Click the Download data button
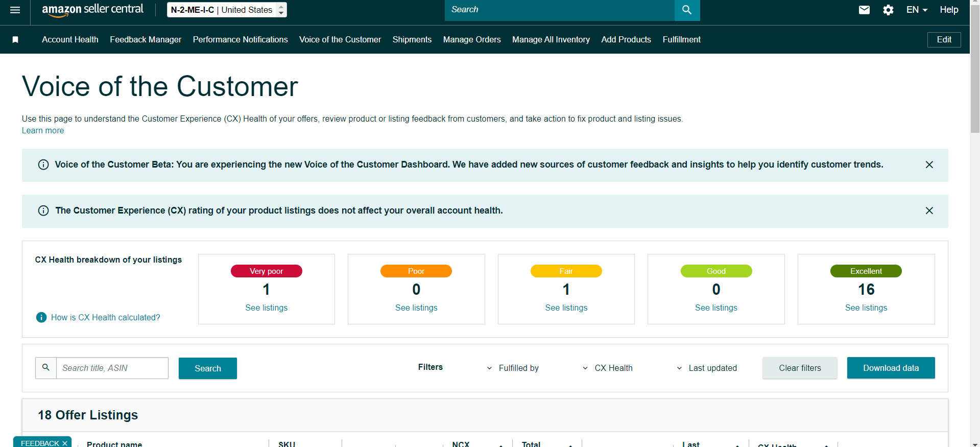The height and width of the screenshot is (447, 980). coord(891,368)
